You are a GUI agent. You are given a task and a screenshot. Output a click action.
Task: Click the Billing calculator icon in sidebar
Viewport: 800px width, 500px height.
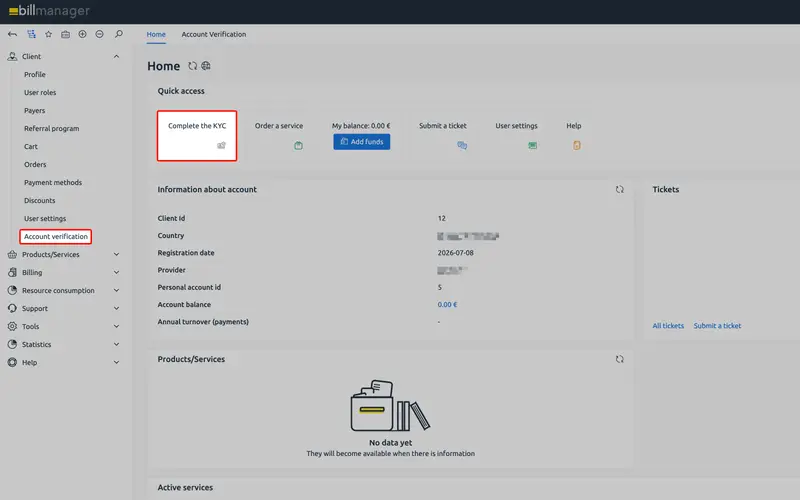[12, 272]
